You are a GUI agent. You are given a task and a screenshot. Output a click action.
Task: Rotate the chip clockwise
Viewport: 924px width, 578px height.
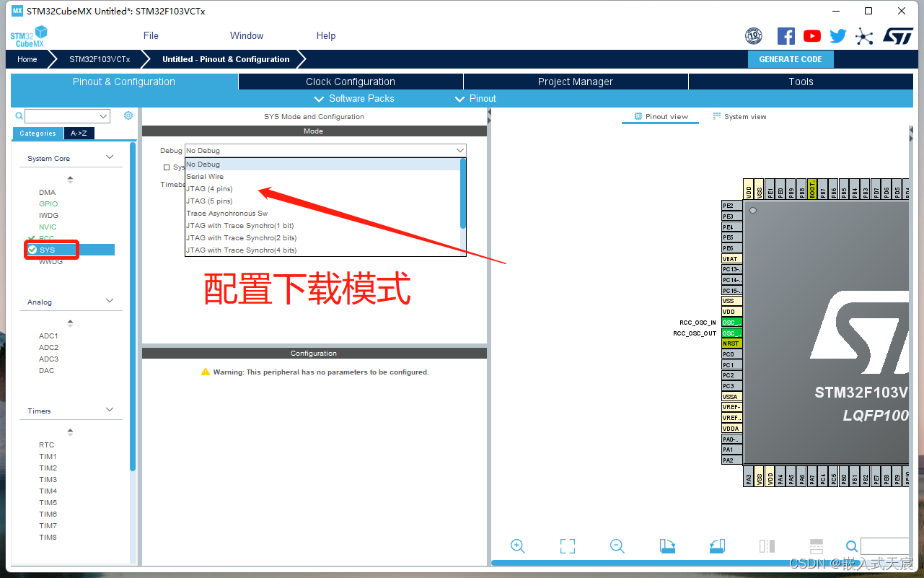click(x=667, y=546)
